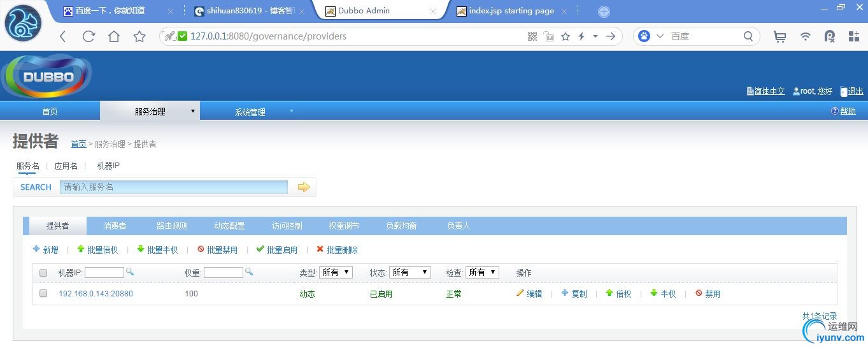Click the yellow search arrow next to service name field

tap(304, 187)
